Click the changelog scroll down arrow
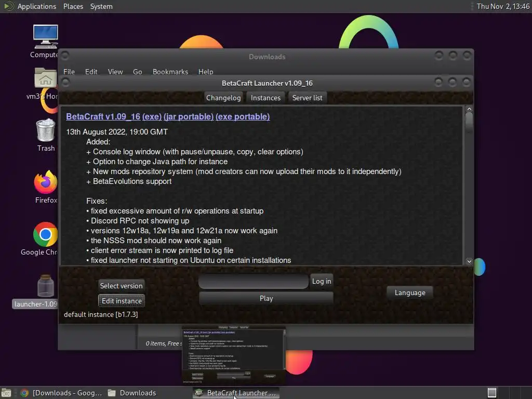The width and height of the screenshot is (532, 399). [x=469, y=261]
